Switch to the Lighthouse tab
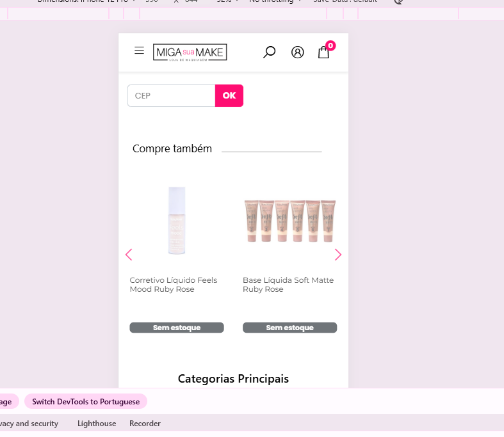 tap(97, 424)
